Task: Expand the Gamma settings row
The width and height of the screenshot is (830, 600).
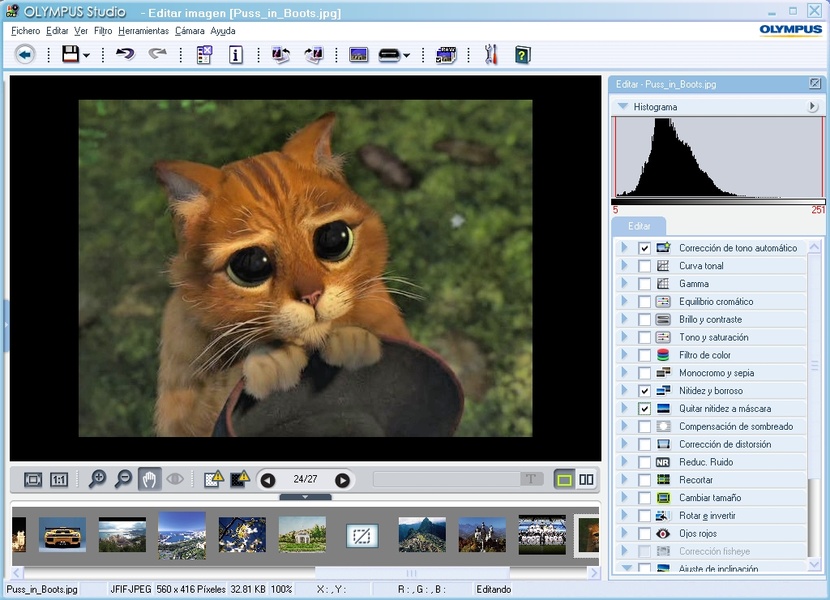Action: [x=624, y=284]
